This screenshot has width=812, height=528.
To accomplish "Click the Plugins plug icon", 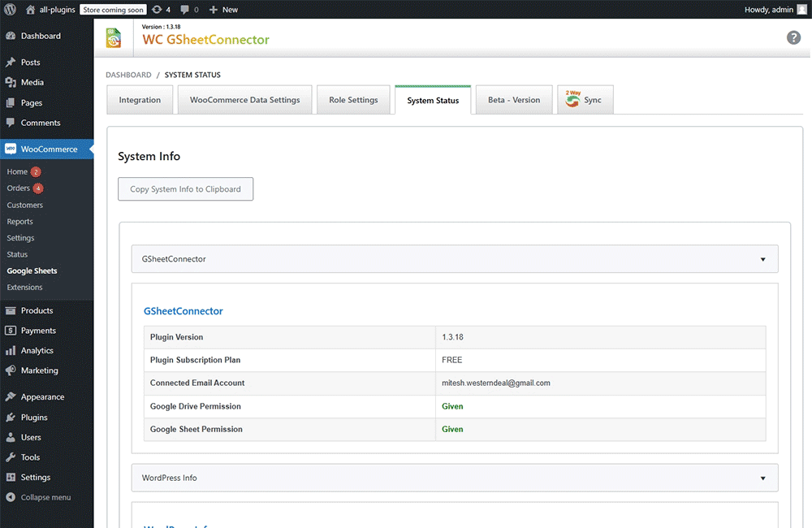I will (11, 417).
